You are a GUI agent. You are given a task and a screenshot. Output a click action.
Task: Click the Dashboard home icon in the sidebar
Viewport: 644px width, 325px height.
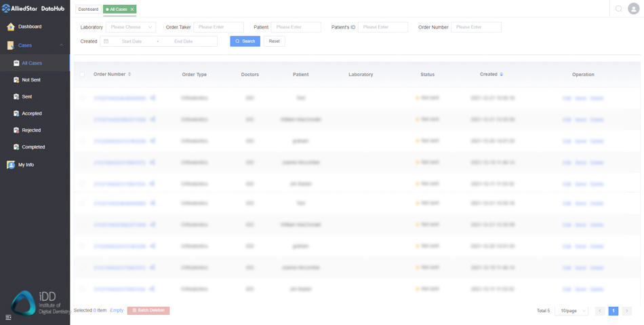(11, 26)
